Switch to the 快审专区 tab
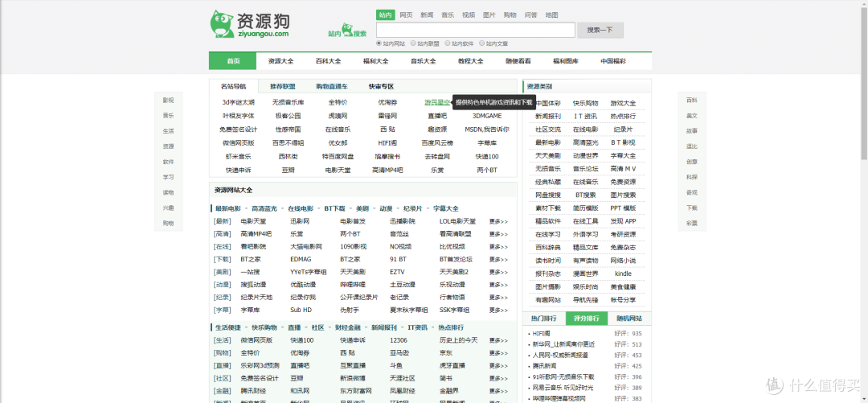 [x=382, y=87]
